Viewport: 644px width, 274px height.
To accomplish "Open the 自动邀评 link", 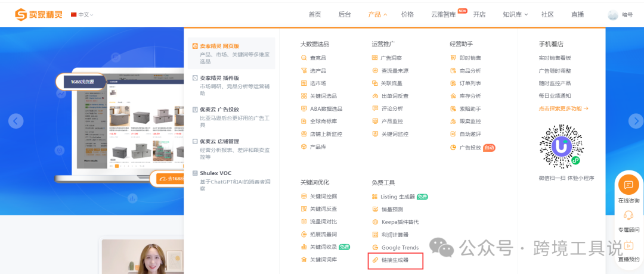I will pyautogui.click(x=470, y=134).
